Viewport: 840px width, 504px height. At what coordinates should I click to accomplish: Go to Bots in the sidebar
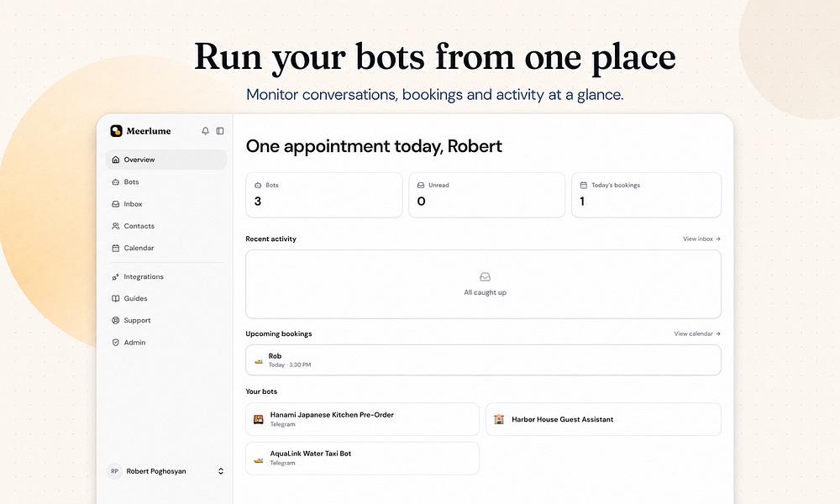[166, 182]
